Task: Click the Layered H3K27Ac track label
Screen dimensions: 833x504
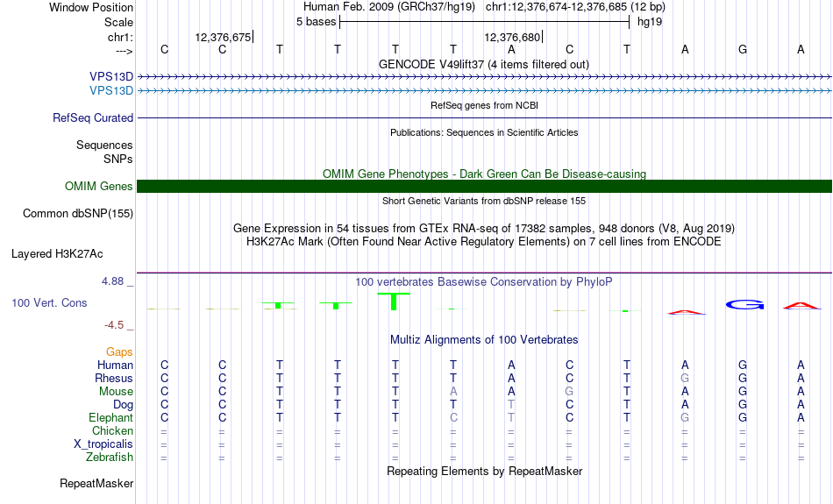Action: point(57,254)
